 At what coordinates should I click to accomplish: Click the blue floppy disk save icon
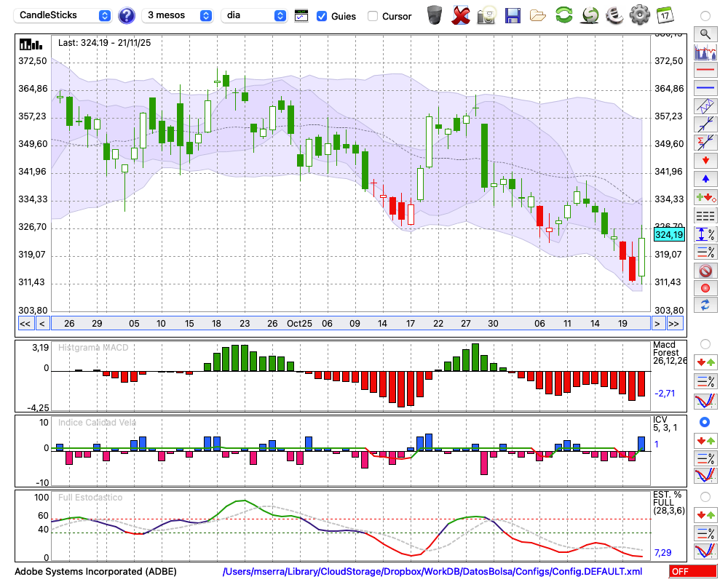tap(513, 15)
